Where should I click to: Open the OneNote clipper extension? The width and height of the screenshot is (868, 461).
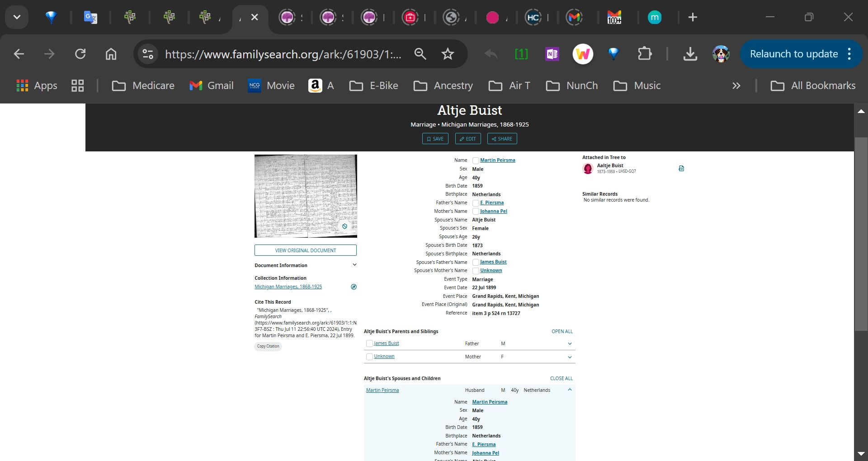click(x=552, y=54)
